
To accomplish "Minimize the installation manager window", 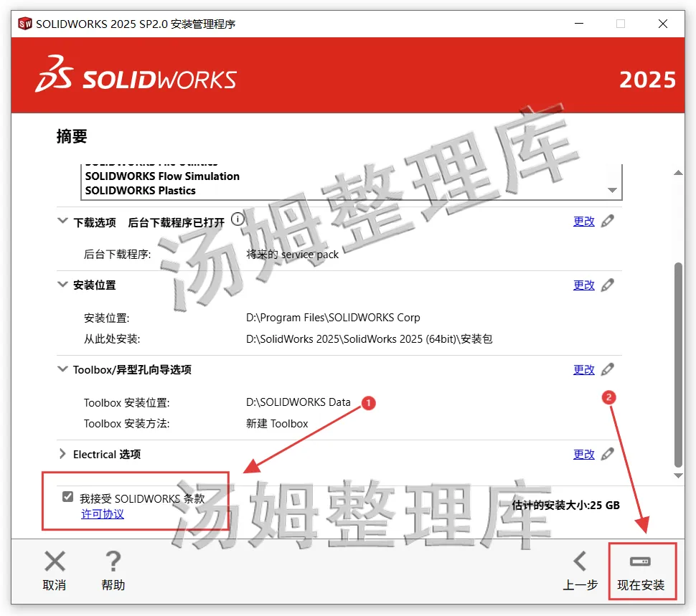I will [x=579, y=24].
